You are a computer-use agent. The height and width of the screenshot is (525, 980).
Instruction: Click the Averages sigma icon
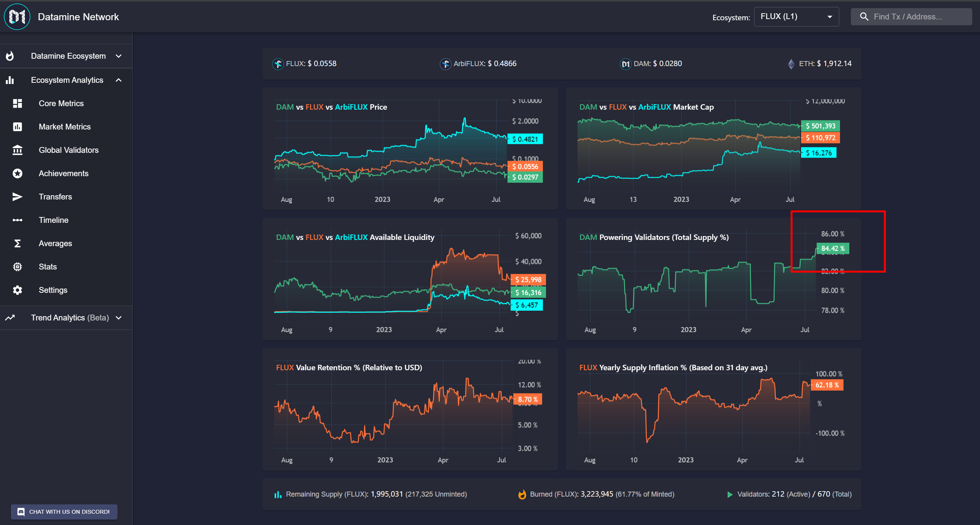(17, 243)
